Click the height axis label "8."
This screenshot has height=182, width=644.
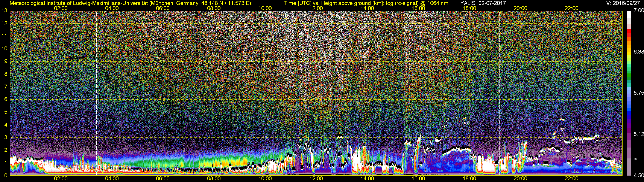[x=6, y=74]
